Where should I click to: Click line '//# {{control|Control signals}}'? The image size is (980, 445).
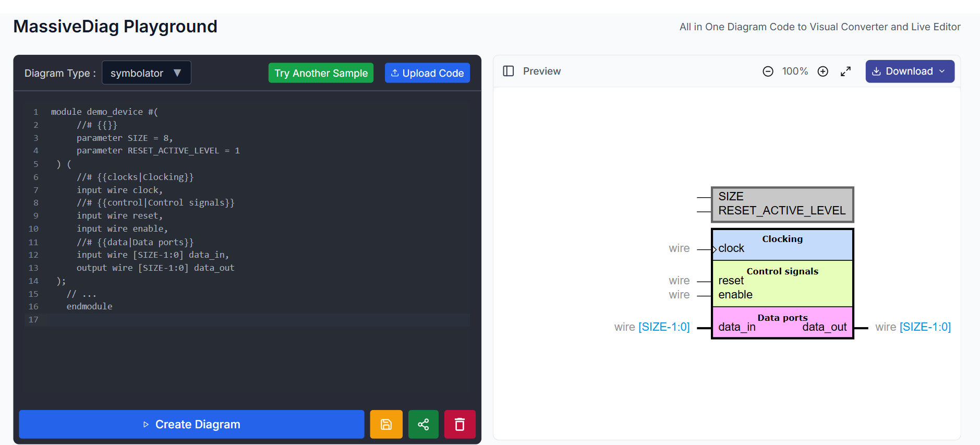(x=155, y=202)
